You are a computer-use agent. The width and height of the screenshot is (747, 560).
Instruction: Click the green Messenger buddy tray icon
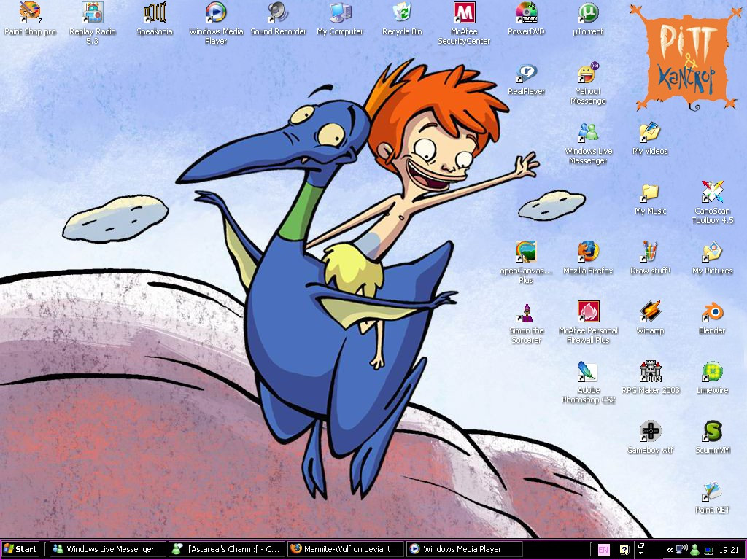[x=695, y=550]
